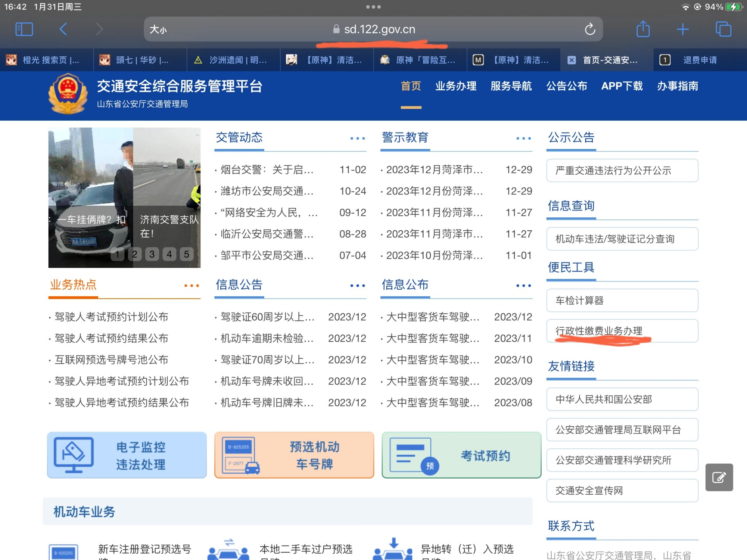The image size is (747, 560).
Task: Open the share sheet icon
Action: [x=643, y=29]
